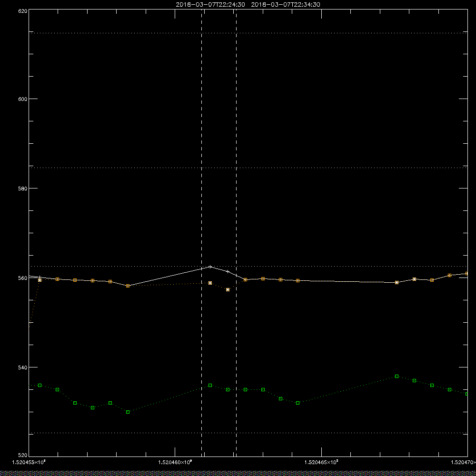
Task: Select the 600 y-axis label
Action: (23, 99)
